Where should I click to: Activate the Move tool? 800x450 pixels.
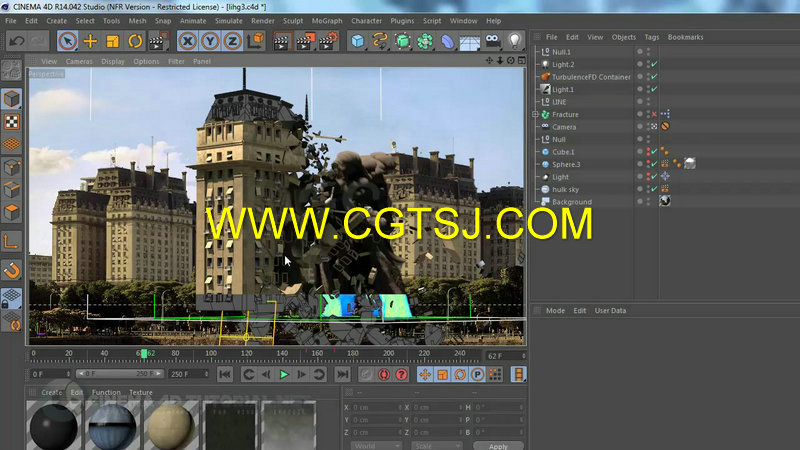click(x=90, y=41)
